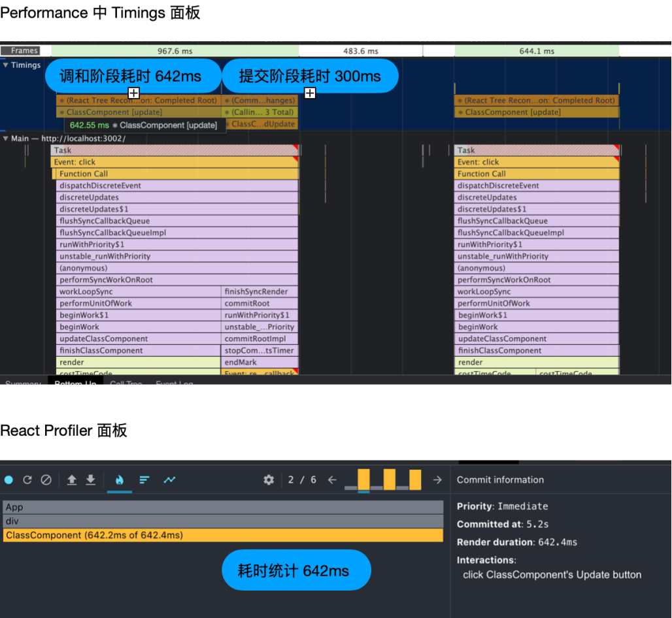672x618 pixels.
Task: Select the App bar in flamegraph
Action: pos(223,507)
